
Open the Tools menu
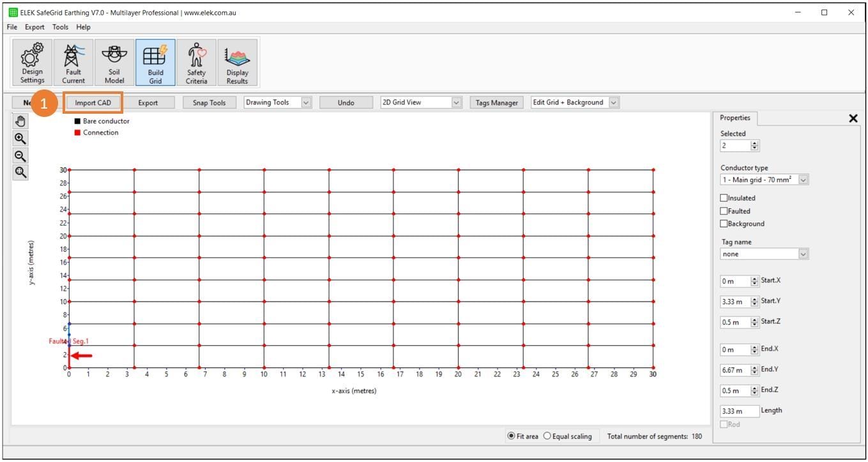60,27
